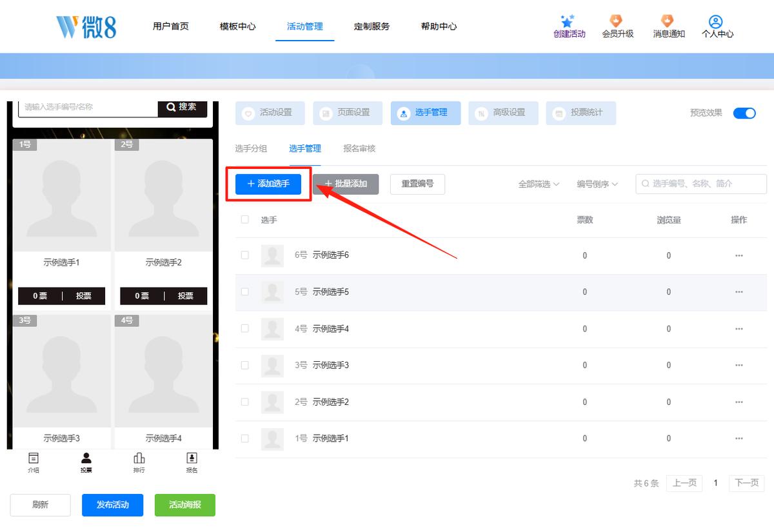Expand the 全部筛选 filter dropdown

point(539,184)
